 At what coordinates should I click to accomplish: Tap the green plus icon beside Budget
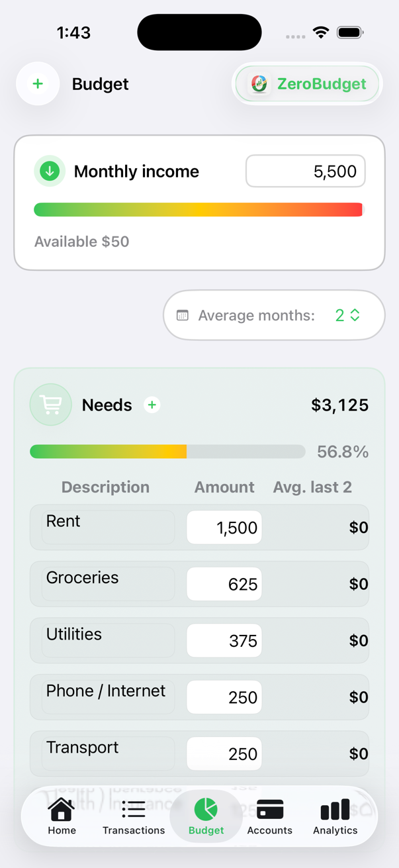pos(38,84)
